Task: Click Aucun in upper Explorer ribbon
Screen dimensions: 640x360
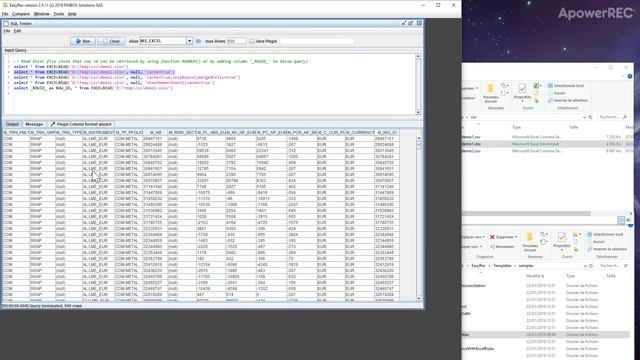Action: 556,93
